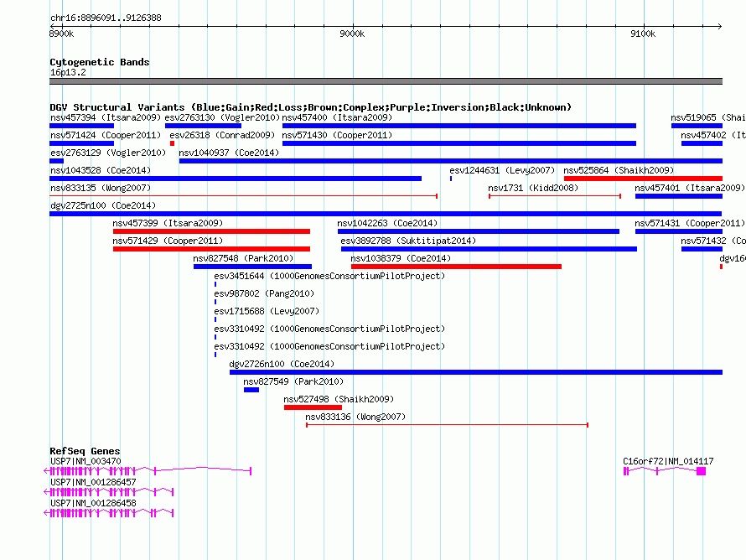This screenshot has height=560, width=746.
Task: Open the esv987802 (Pang2010) label
Action: point(264,293)
